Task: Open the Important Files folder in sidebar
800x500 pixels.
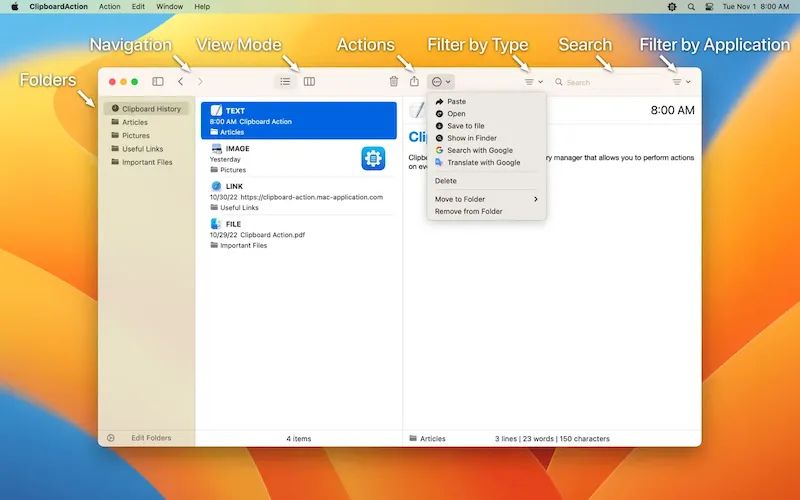Action: (146, 162)
